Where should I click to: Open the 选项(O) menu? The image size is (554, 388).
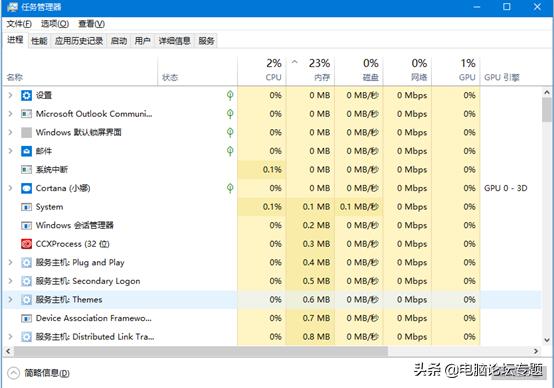(x=55, y=24)
